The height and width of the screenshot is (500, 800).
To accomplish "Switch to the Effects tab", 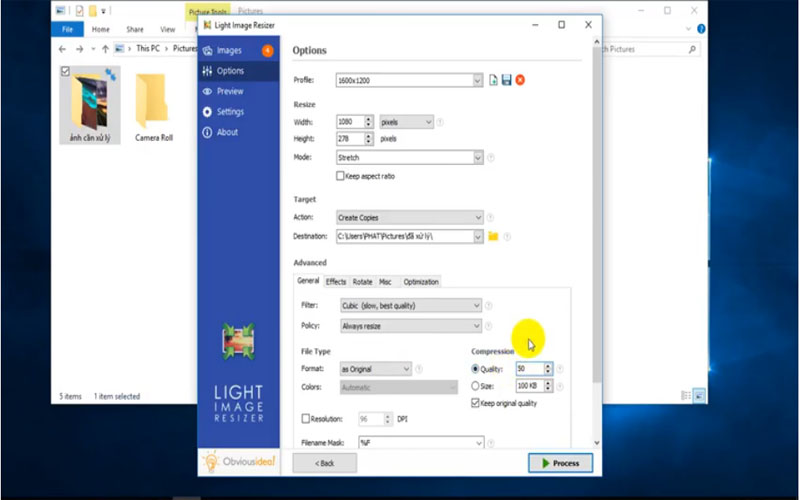I will click(336, 282).
